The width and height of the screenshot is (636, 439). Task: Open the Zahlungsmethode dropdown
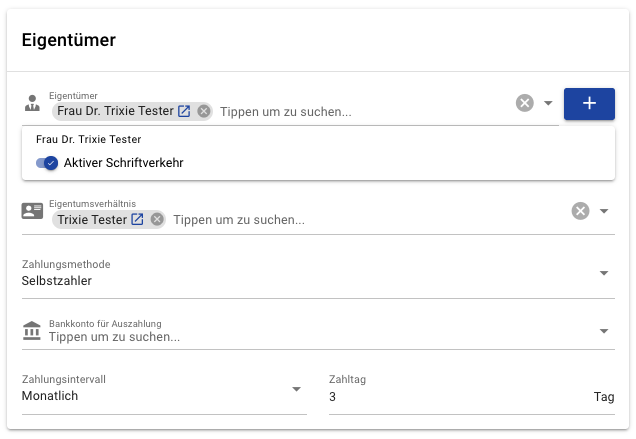[604, 273]
